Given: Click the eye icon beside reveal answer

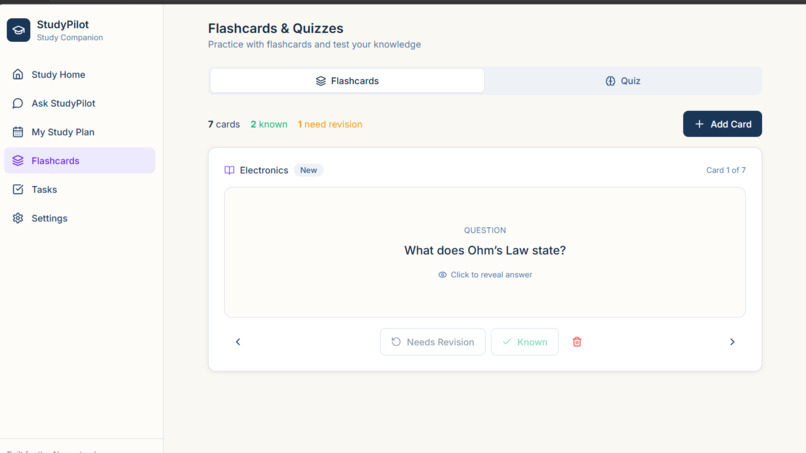Looking at the screenshot, I should 442,275.
